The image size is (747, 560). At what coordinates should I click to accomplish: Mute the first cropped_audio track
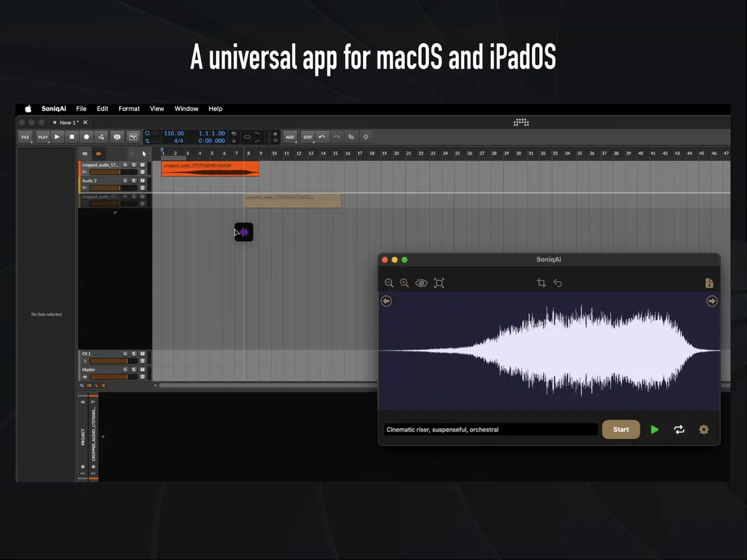click(x=142, y=165)
